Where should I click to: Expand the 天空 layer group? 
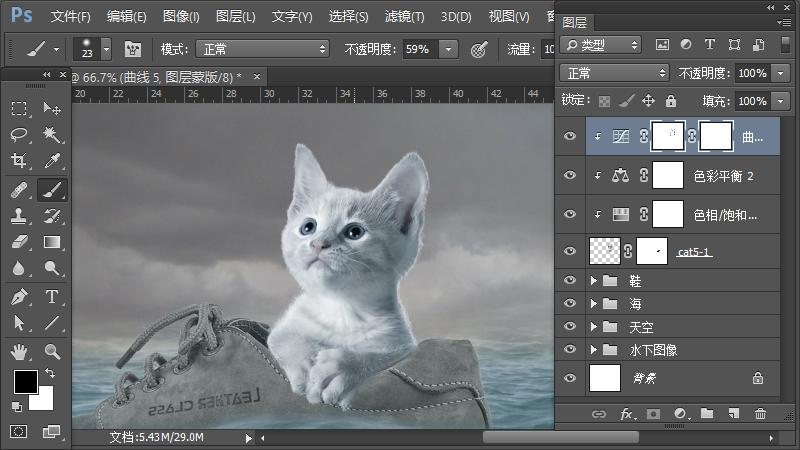[x=593, y=327]
